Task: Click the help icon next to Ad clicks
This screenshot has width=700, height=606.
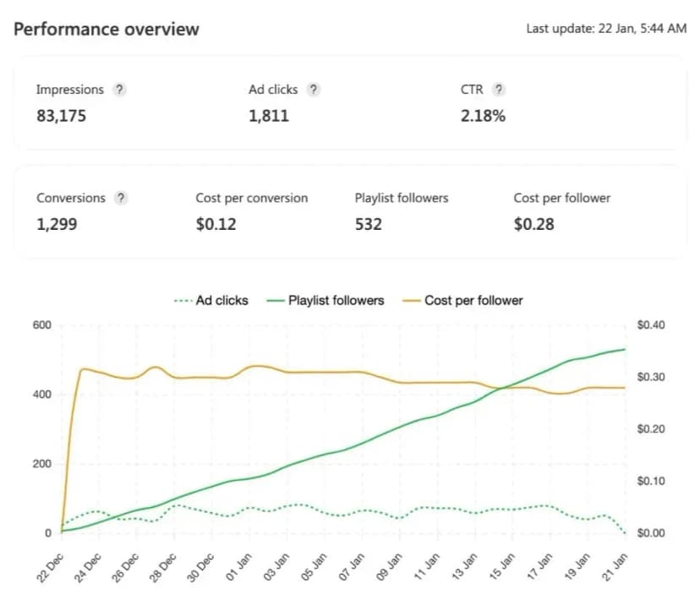Action: coord(314,90)
